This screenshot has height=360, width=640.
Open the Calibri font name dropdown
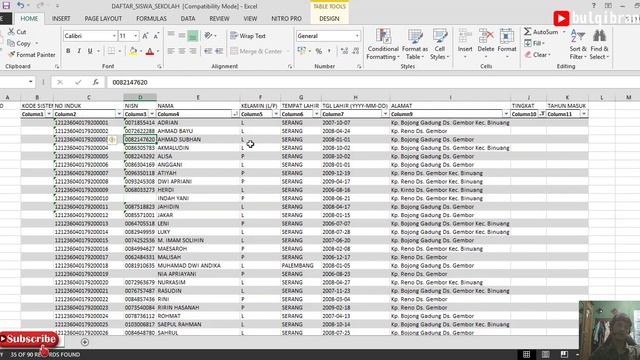click(114, 36)
